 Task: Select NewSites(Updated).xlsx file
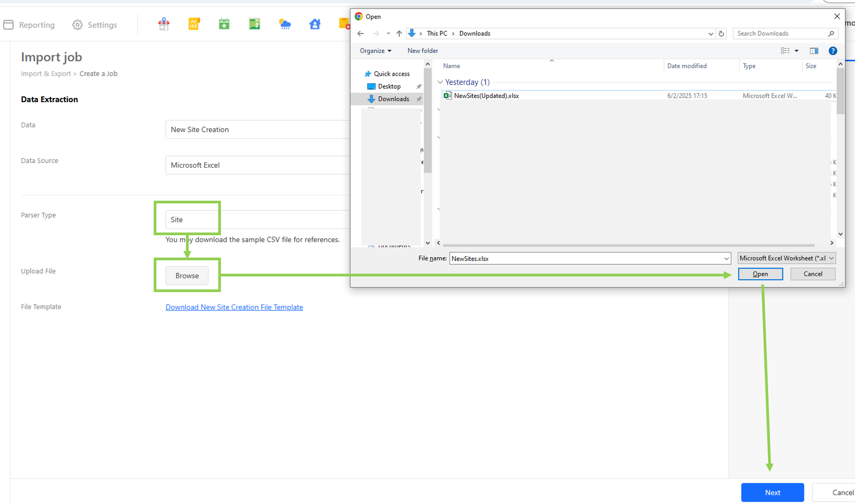coord(486,95)
